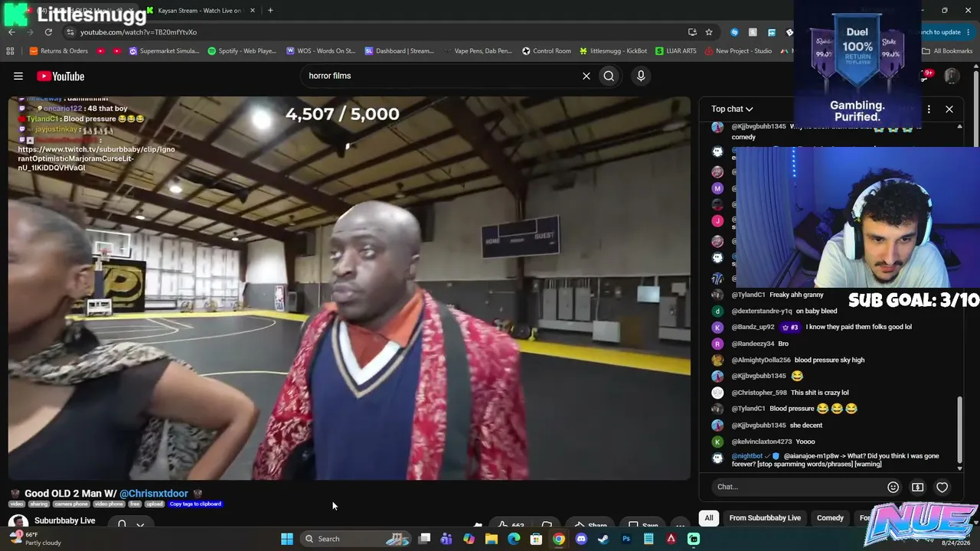Open the @kelvinclaxton4273 chat username
The image size is (980, 551).
pyautogui.click(x=762, y=442)
